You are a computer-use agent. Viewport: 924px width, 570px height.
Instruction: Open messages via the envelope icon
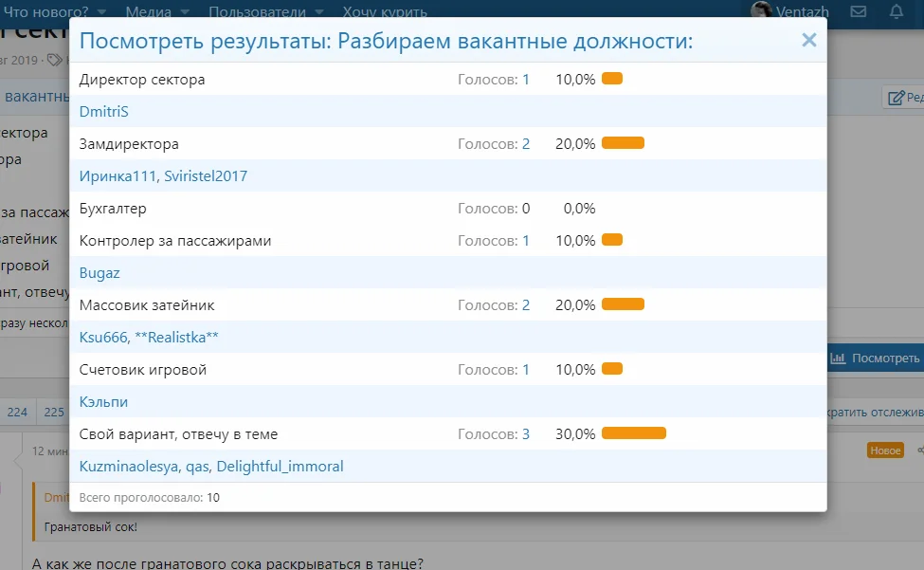[x=857, y=11]
